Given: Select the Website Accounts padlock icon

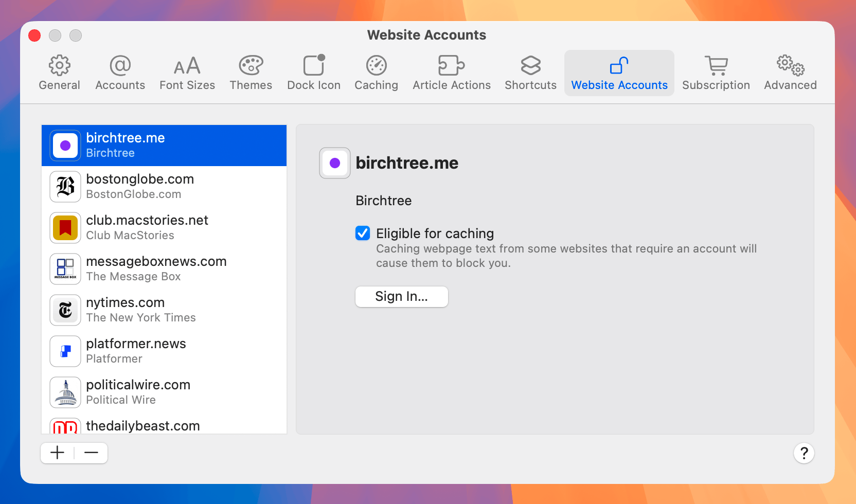Looking at the screenshot, I should click(x=619, y=65).
